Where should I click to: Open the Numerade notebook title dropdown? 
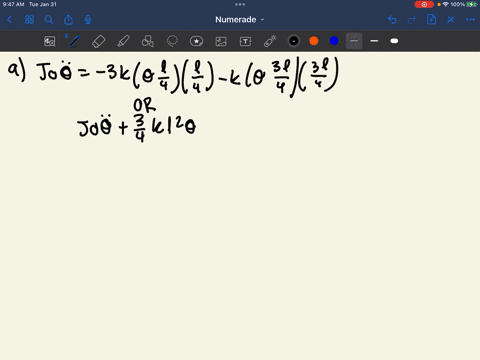(239, 20)
